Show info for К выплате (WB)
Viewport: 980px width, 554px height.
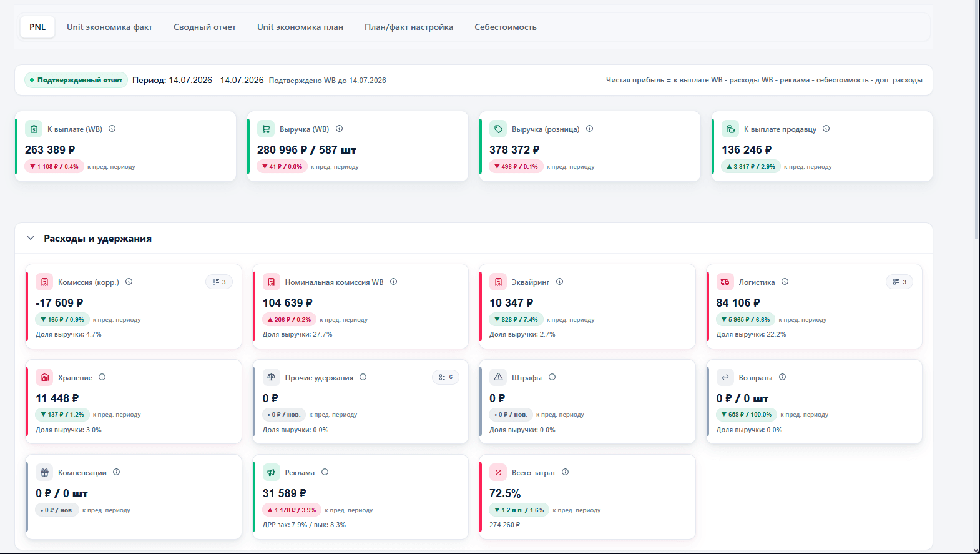click(x=112, y=129)
